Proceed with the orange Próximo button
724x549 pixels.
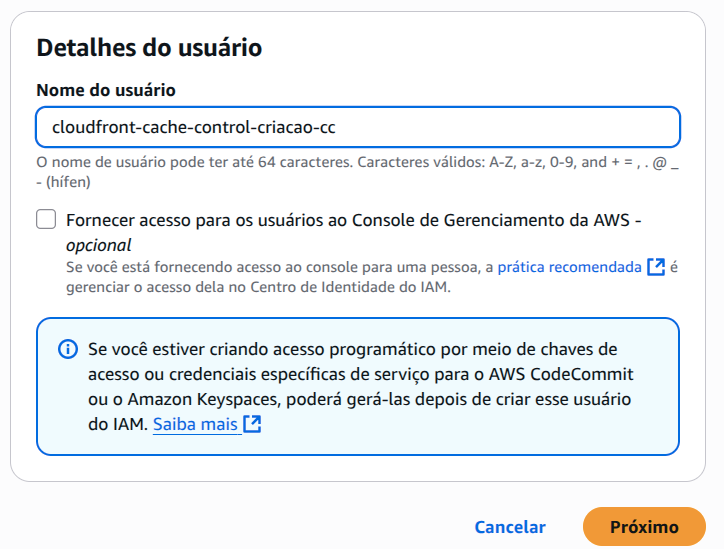[644, 527]
